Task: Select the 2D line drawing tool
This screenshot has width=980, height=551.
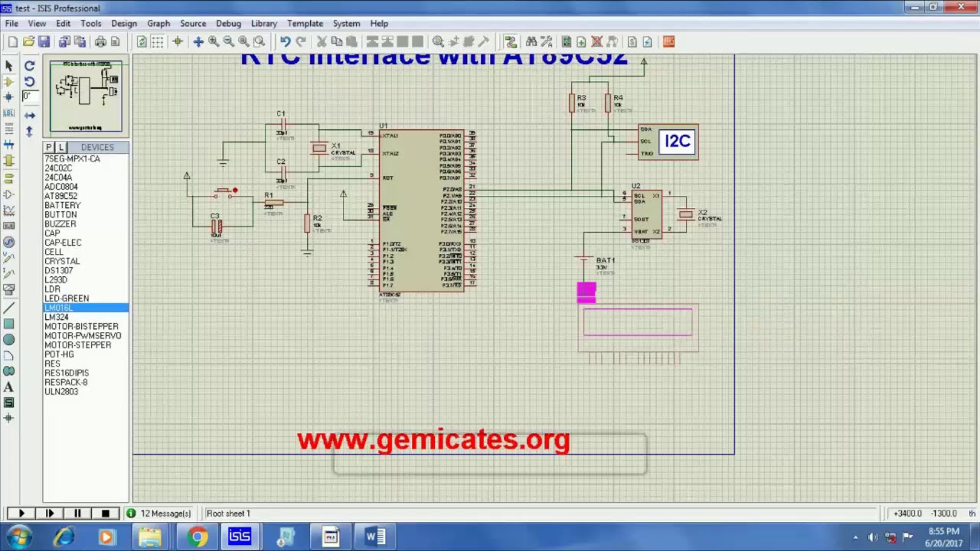Action: coord(9,308)
